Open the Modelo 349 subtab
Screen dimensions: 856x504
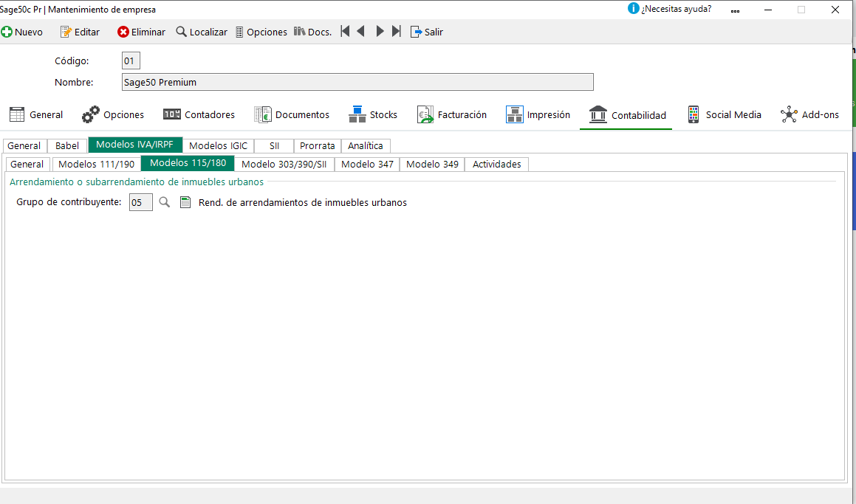pyautogui.click(x=432, y=164)
